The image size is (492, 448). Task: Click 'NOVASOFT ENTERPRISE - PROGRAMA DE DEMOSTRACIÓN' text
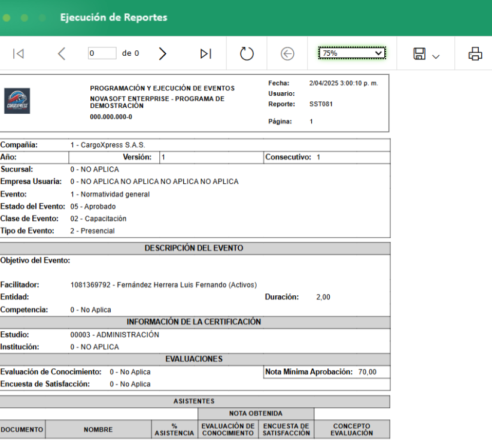pyautogui.click(x=157, y=102)
